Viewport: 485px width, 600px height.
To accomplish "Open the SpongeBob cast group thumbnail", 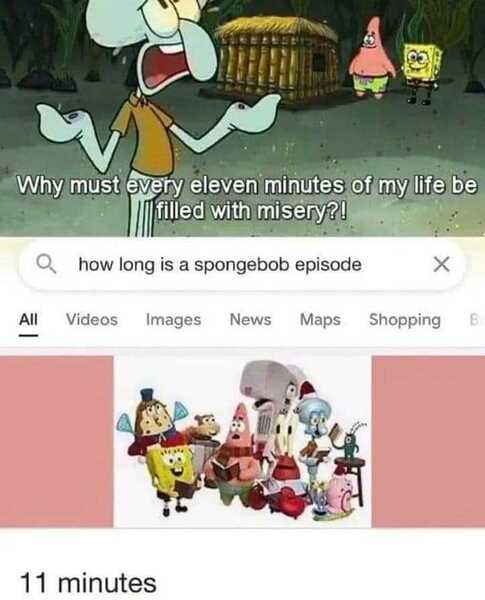I will [242, 442].
